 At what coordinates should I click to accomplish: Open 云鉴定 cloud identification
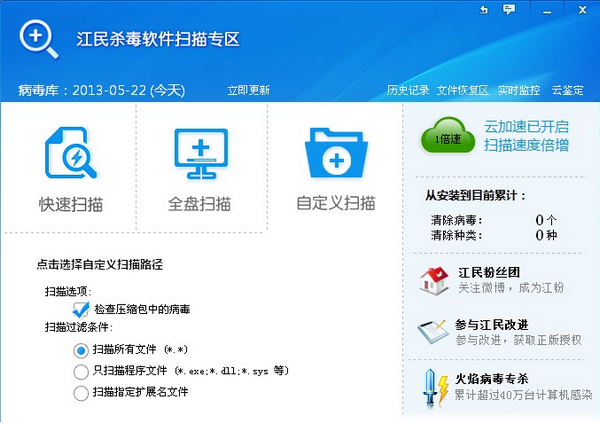pyautogui.click(x=567, y=90)
